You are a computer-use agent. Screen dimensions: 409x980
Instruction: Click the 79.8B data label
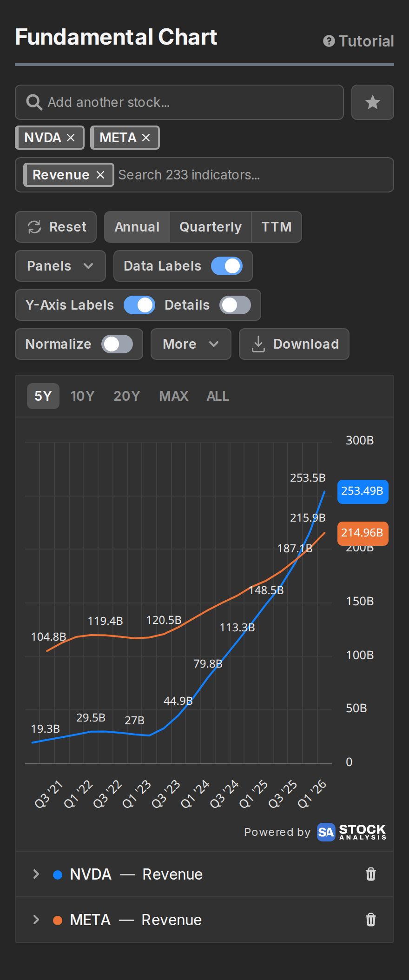(208, 664)
